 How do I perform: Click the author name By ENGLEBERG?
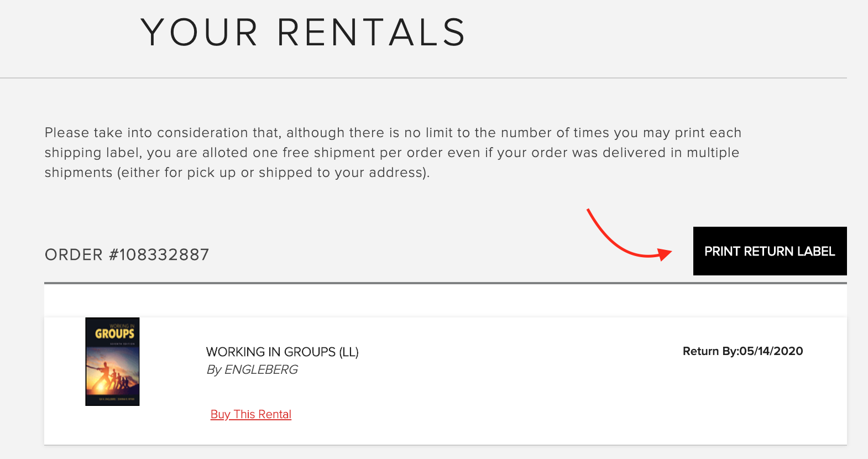[x=252, y=369]
